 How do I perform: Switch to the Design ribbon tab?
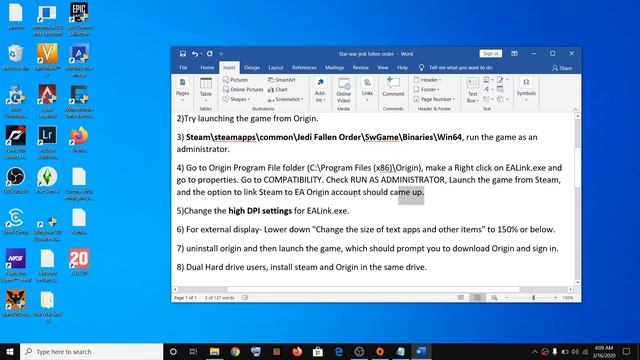pyautogui.click(x=252, y=68)
